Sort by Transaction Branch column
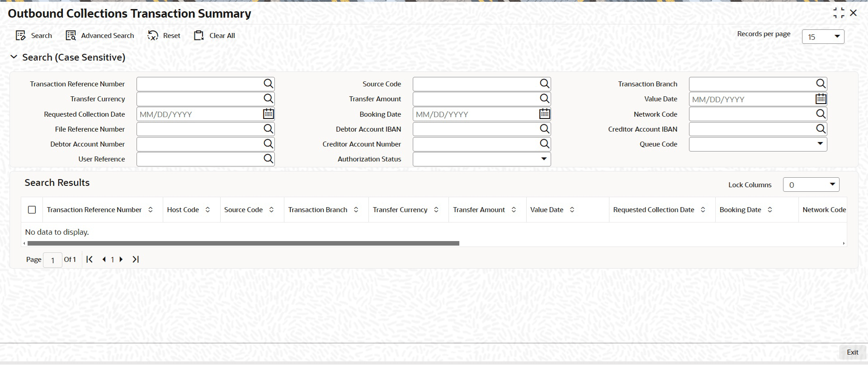 click(x=356, y=210)
